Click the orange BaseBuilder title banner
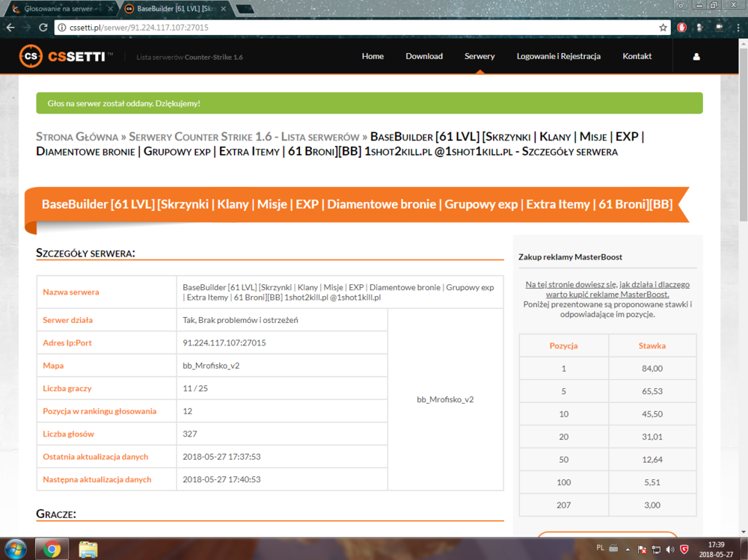The width and height of the screenshot is (748, 560). pyautogui.click(x=357, y=204)
